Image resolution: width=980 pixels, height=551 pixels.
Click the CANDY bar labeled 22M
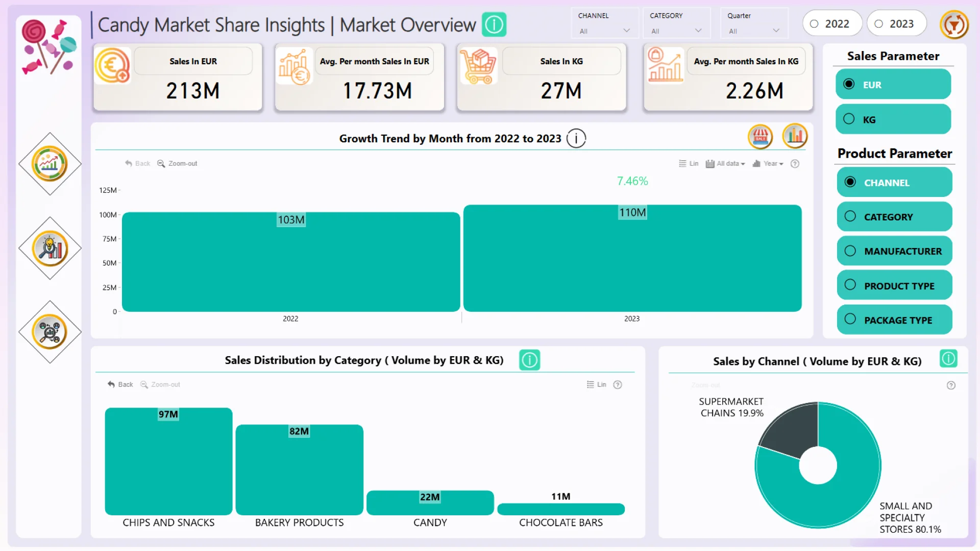coord(430,503)
